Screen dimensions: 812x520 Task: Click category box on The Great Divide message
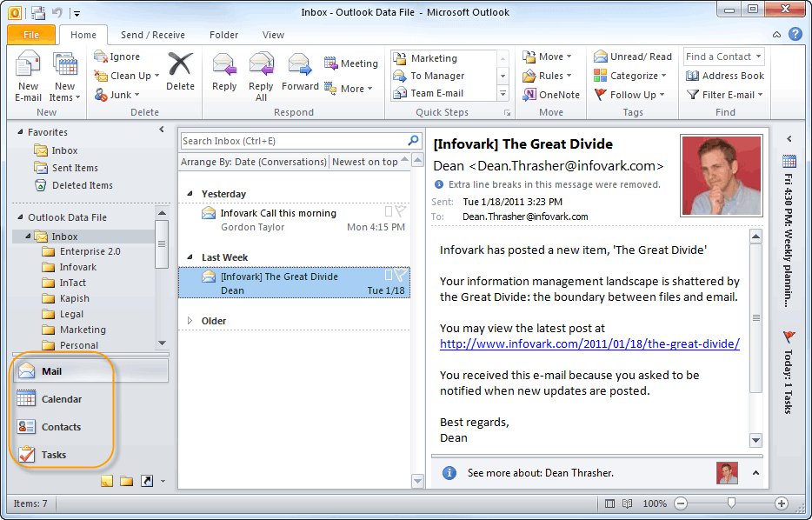pyautogui.click(x=389, y=275)
